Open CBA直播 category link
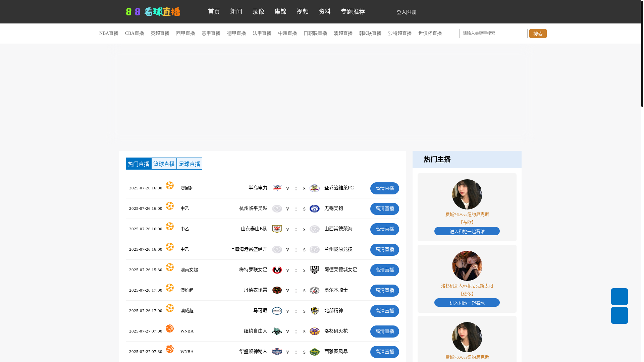 tap(135, 34)
